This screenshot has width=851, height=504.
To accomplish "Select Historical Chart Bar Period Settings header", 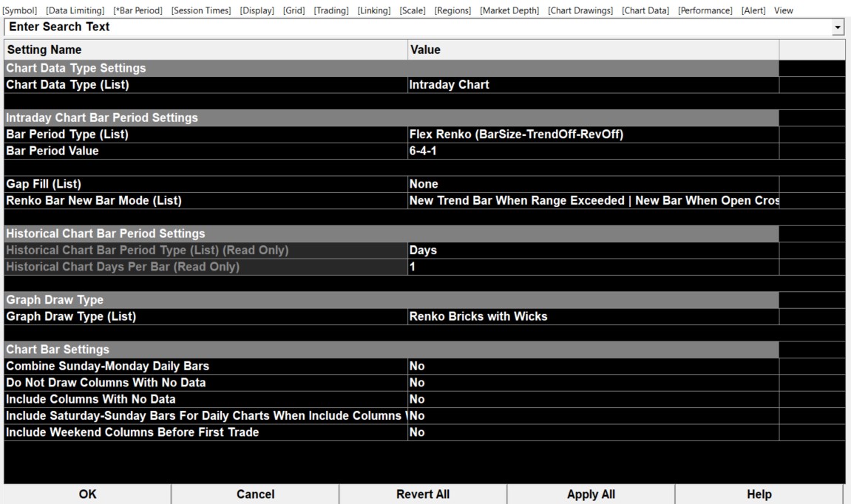I will click(391, 234).
